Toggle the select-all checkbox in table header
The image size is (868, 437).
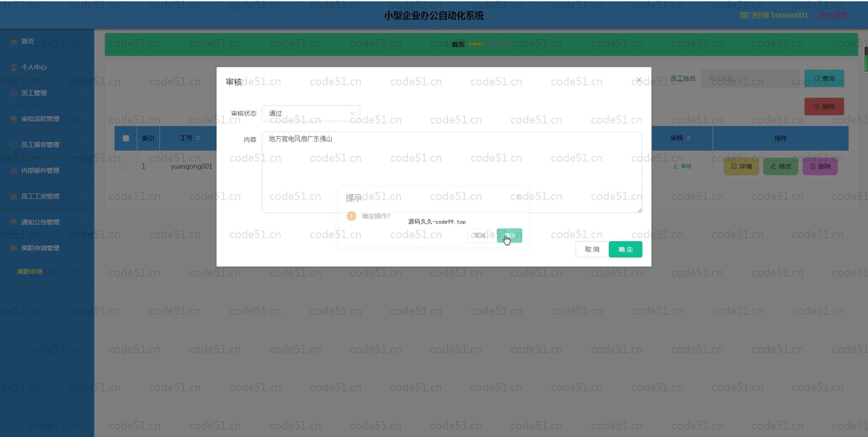pos(126,138)
